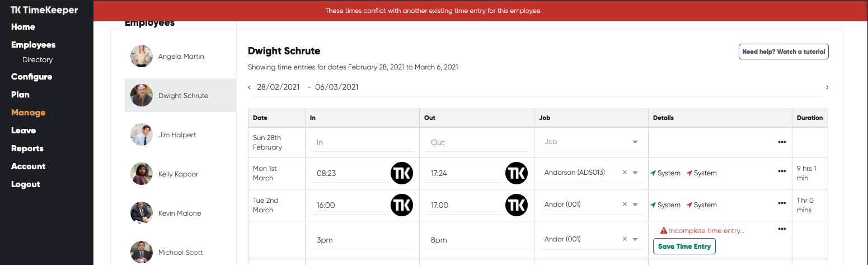Advance to next week with the right chevron
The height and width of the screenshot is (265, 868).
pyautogui.click(x=827, y=87)
